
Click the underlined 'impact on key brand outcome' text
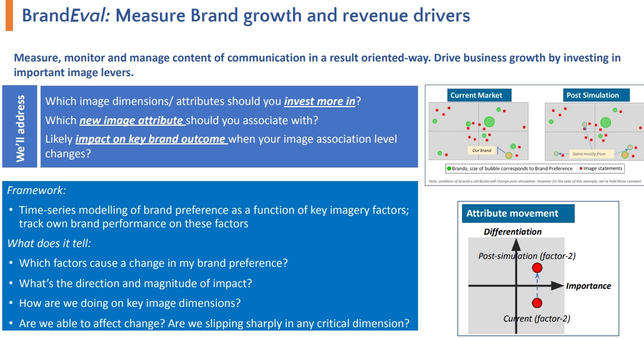(151, 139)
